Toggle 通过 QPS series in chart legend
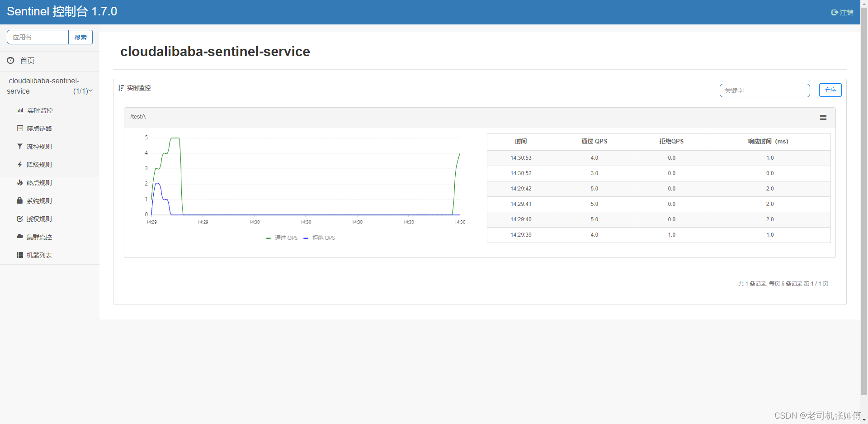The image size is (868, 424). tap(282, 238)
